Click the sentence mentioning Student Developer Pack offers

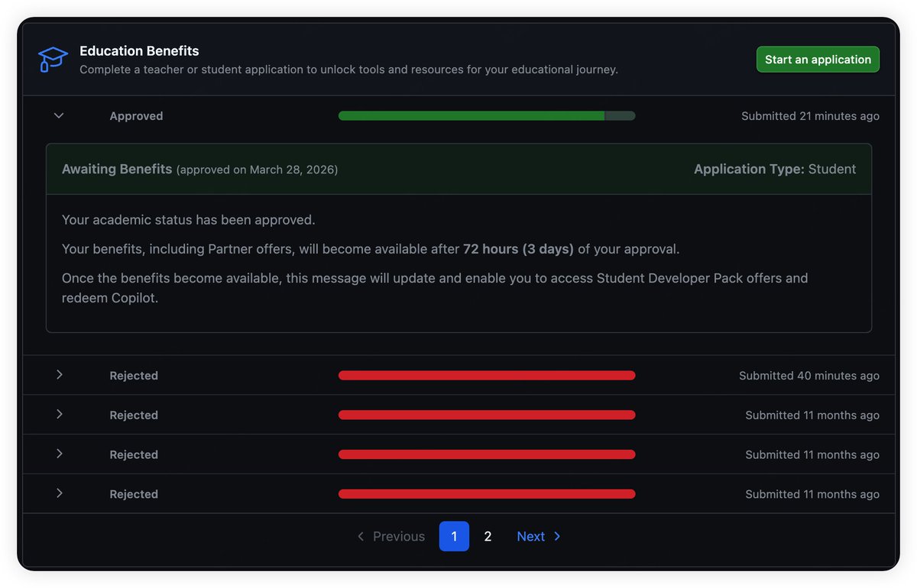(435, 288)
